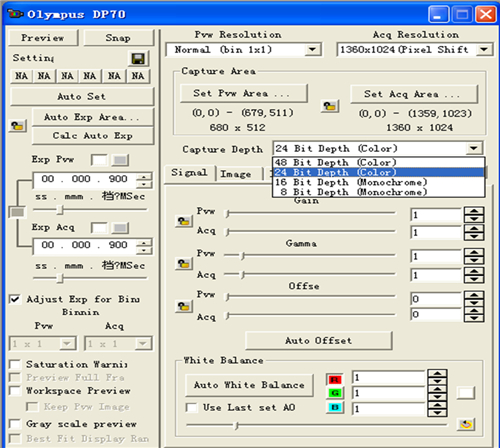This screenshot has height=448, width=500.
Task: Increase Gain Pvw with the up arrow
Action: click(x=474, y=211)
